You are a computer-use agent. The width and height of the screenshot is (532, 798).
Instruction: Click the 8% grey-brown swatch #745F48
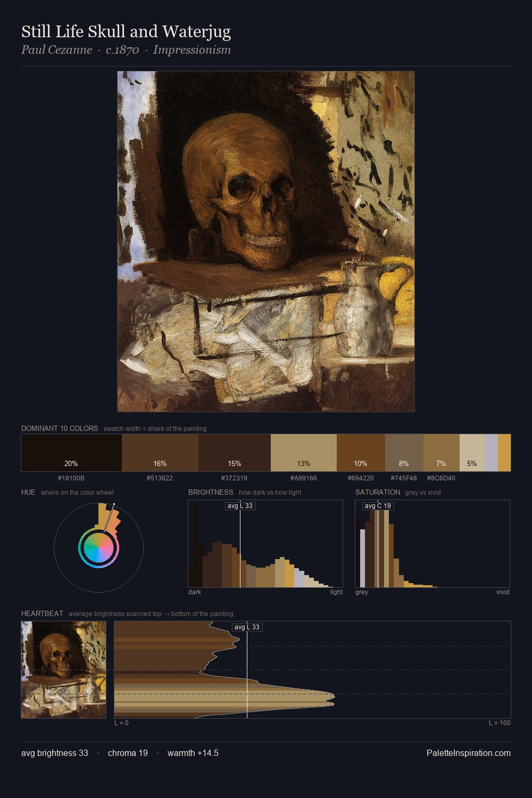click(404, 453)
